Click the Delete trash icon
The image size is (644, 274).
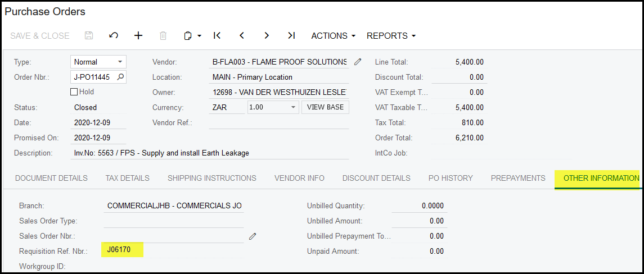tap(163, 35)
